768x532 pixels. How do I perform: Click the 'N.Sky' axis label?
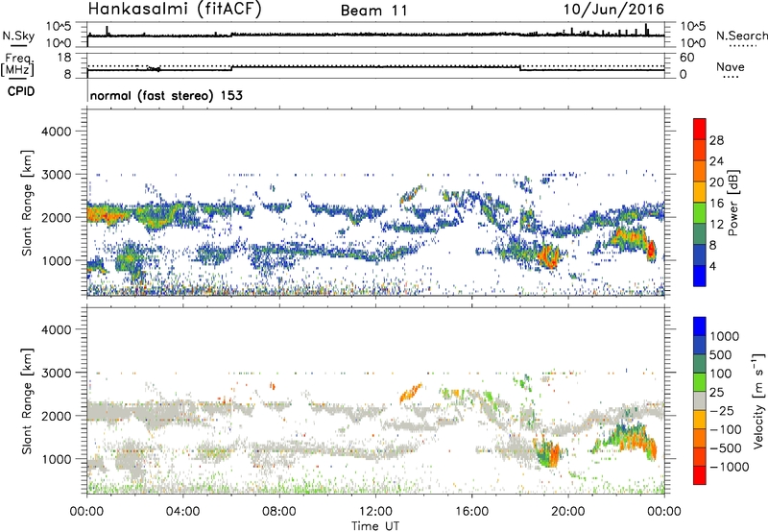pyautogui.click(x=18, y=36)
